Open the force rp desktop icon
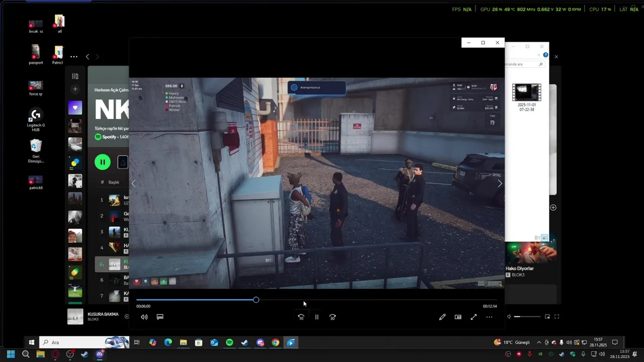Image resolution: width=644 pixels, height=362 pixels. (x=36, y=88)
